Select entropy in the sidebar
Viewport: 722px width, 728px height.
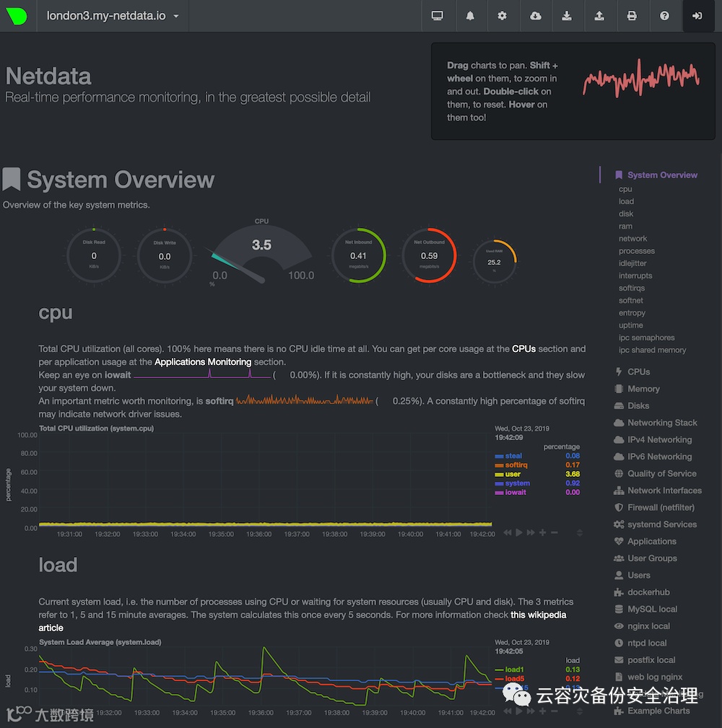click(632, 313)
